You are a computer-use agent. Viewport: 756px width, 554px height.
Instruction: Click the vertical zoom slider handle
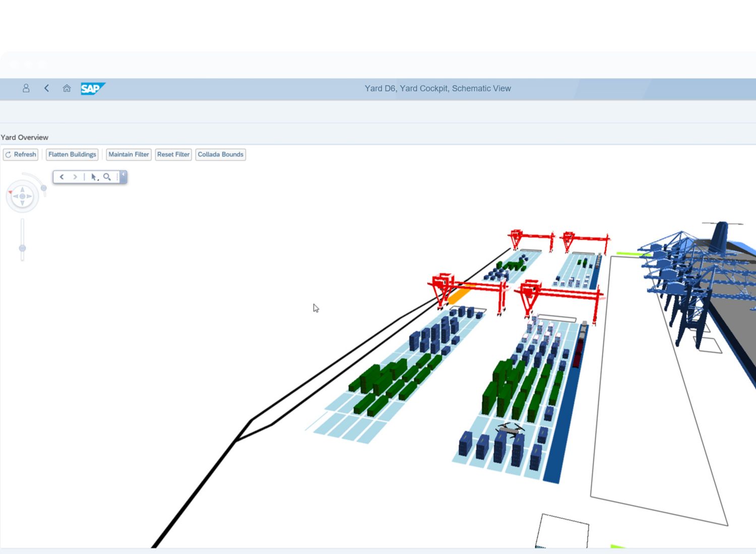pos(22,248)
